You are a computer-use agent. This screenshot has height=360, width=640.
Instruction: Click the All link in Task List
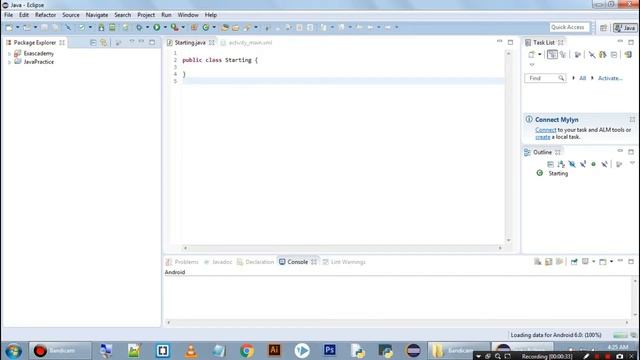[582, 78]
